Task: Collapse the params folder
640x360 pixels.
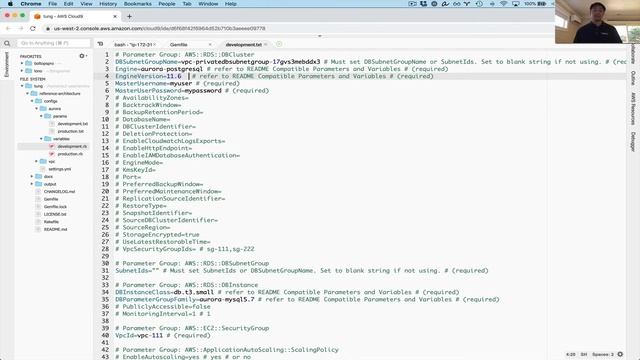Action: 41,116
